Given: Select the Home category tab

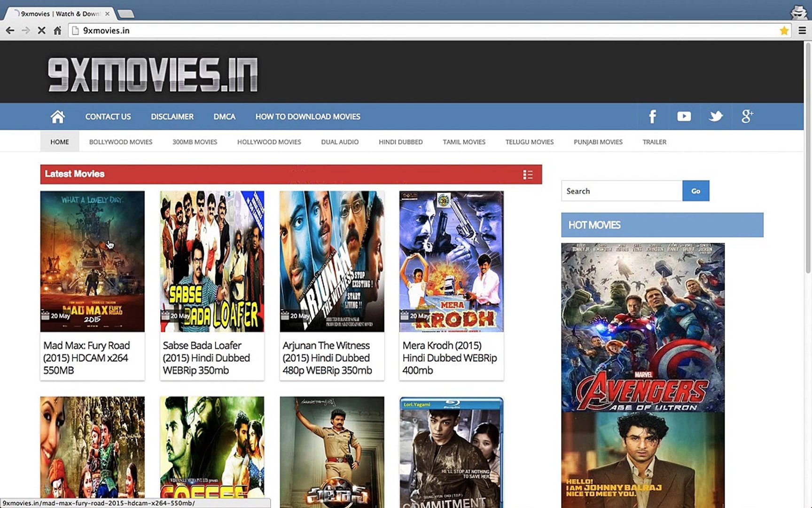Looking at the screenshot, I should (x=60, y=142).
